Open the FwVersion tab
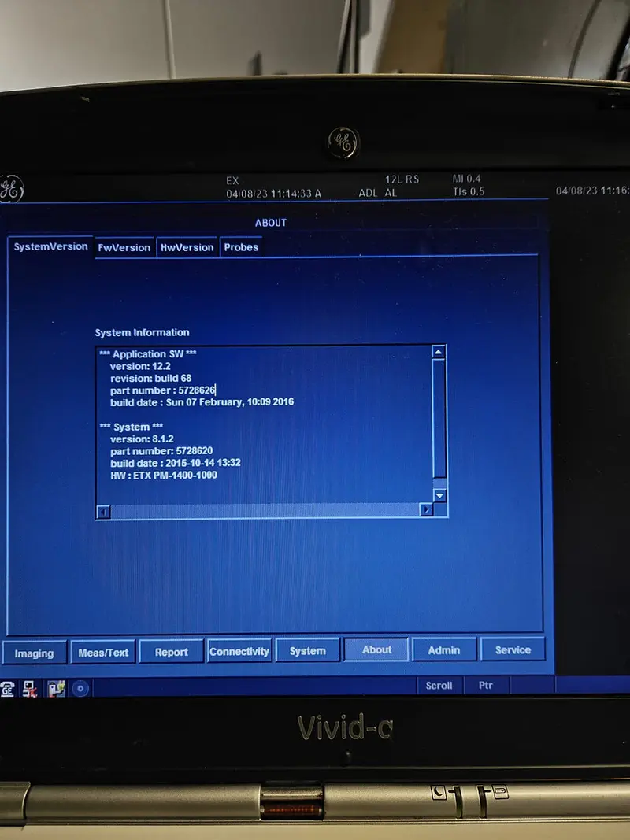This screenshot has height=840, width=630. tap(124, 247)
